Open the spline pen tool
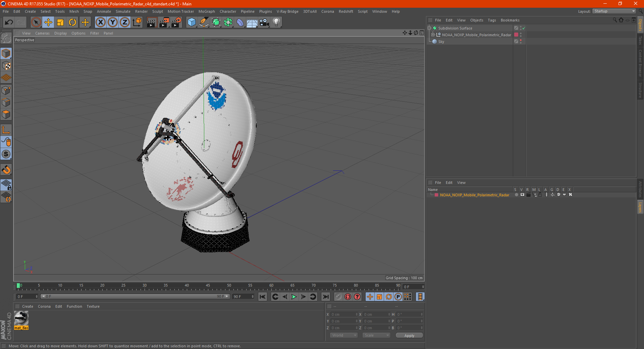 click(204, 22)
